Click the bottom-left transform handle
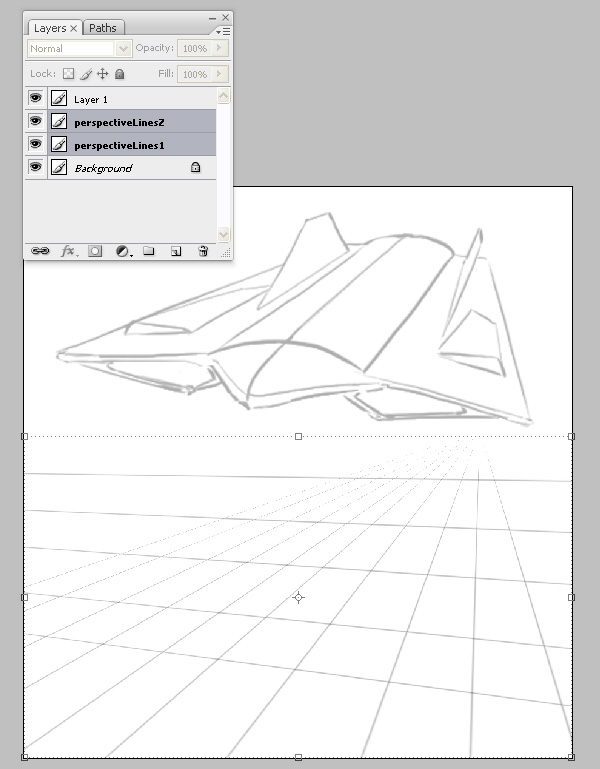The width and height of the screenshot is (600, 769). click(x=25, y=757)
